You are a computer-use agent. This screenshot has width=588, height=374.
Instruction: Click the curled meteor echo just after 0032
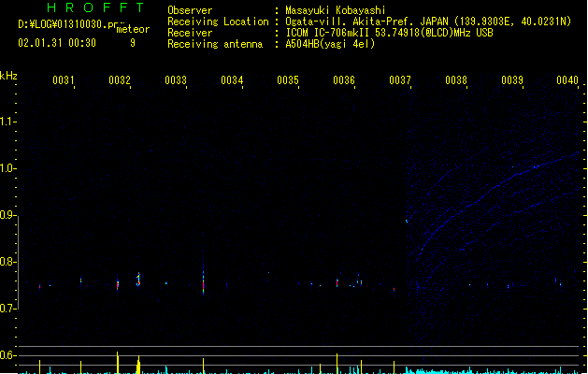[138, 280]
